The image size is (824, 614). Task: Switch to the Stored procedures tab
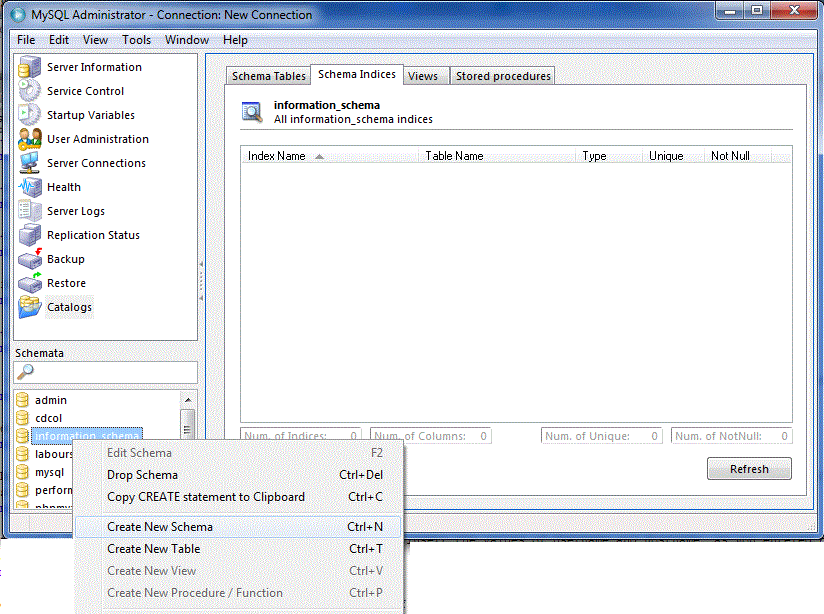[503, 76]
